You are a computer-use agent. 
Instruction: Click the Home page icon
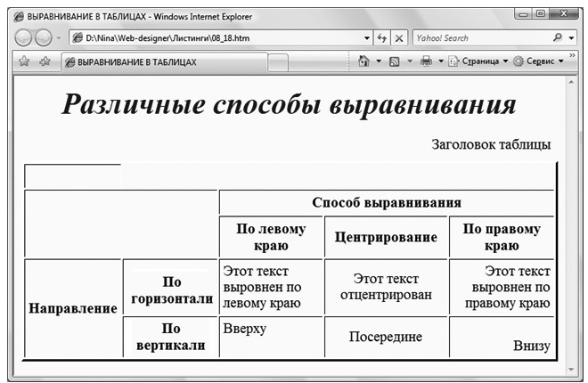point(363,62)
